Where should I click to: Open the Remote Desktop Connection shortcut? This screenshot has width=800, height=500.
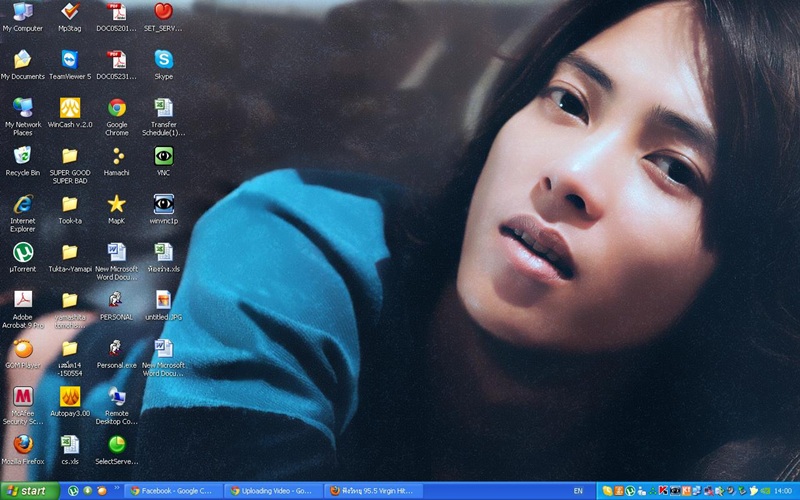(116, 406)
